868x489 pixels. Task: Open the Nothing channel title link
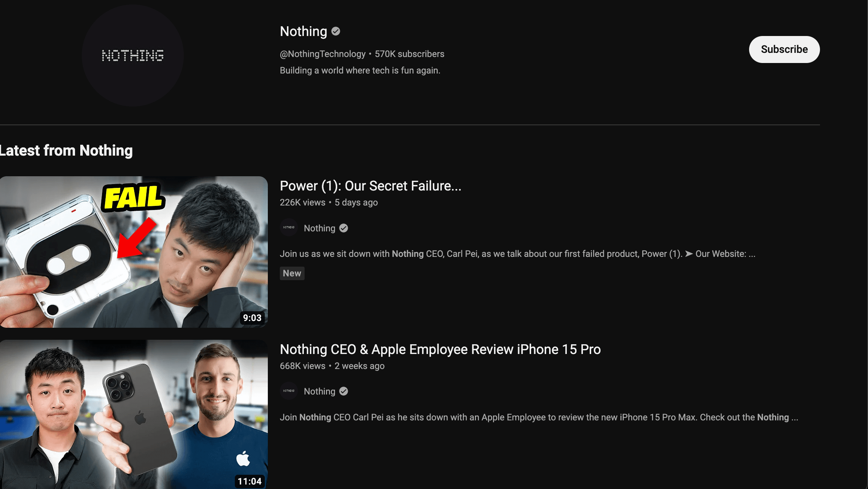[x=303, y=31]
